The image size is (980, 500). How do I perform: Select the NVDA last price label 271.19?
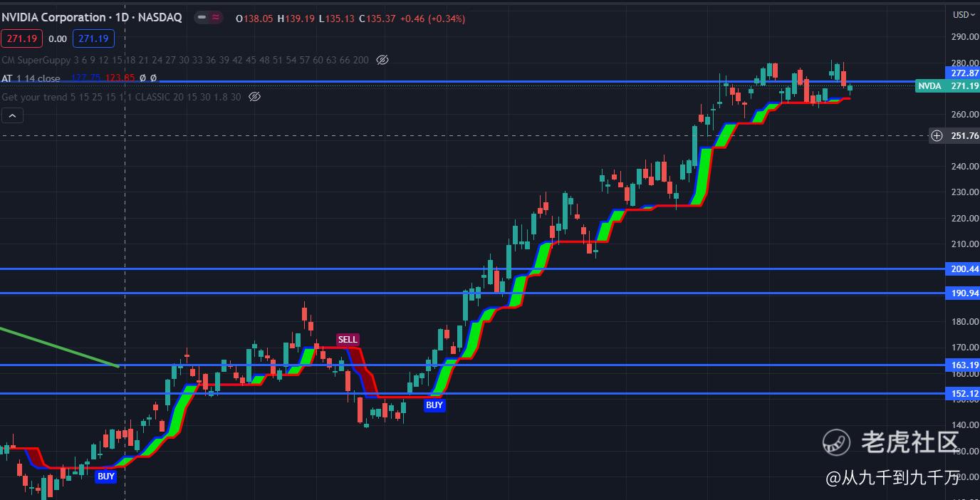click(x=947, y=85)
